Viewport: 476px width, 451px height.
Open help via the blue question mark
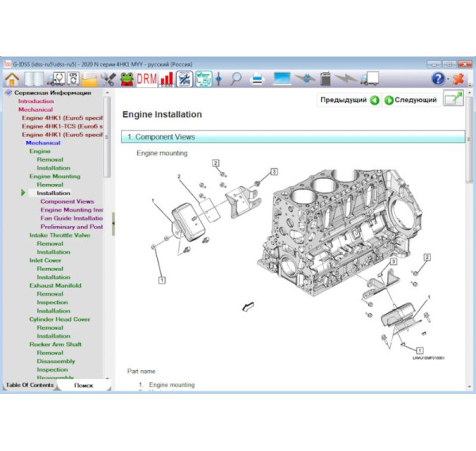coord(438,78)
